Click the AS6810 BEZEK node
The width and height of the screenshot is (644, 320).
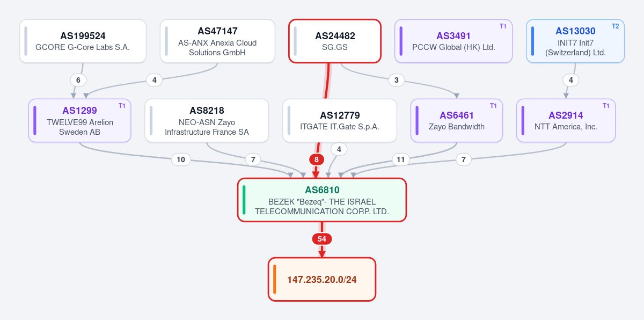(322, 200)
